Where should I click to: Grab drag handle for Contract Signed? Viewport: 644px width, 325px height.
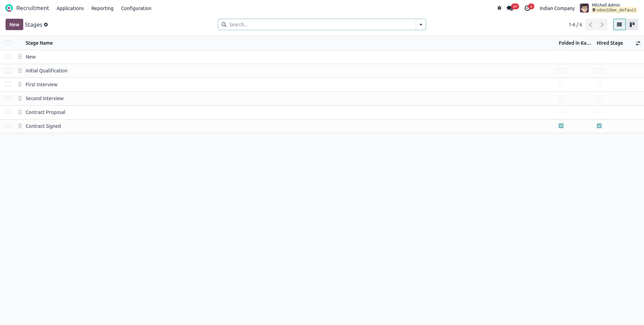pyautogui.click(x=20, y=126)
